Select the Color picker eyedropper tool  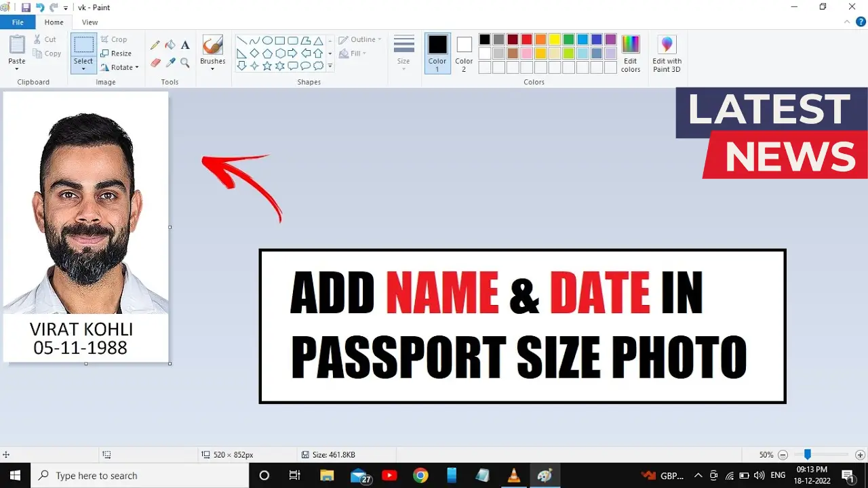[170, 62]
